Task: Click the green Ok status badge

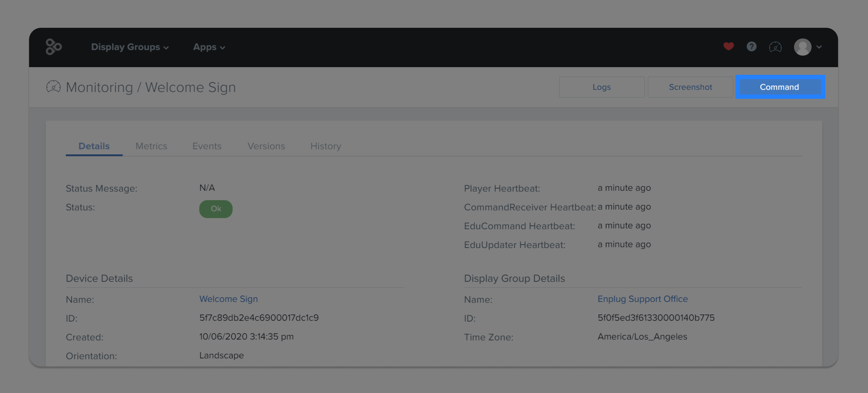Action: [x=216, y=209]
